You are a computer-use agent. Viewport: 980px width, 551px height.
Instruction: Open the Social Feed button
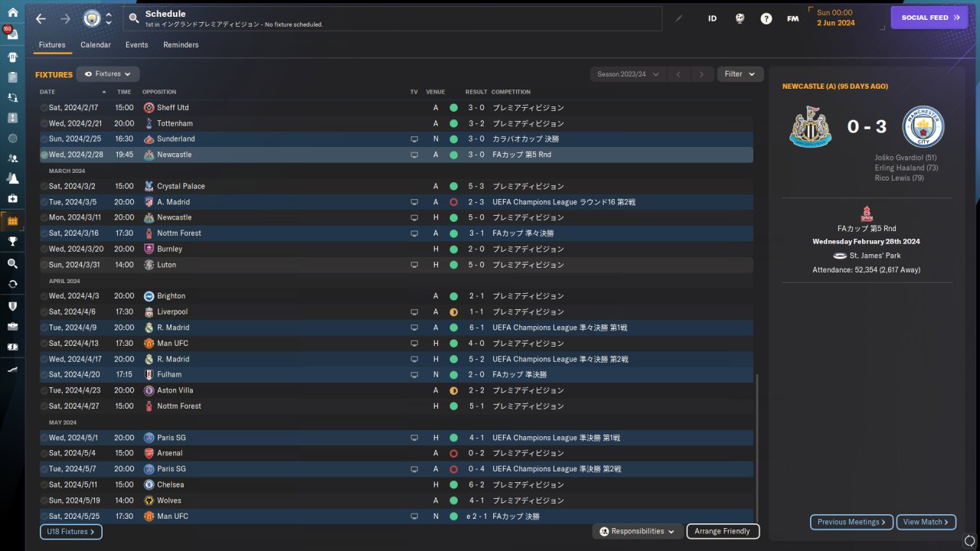tap(929, 18)
